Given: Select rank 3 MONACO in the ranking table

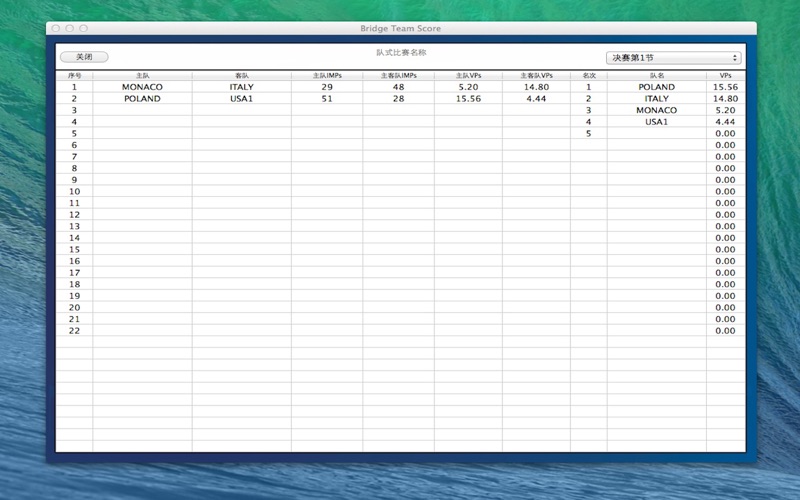Looking at the screenshot, I should click(656, 110).
